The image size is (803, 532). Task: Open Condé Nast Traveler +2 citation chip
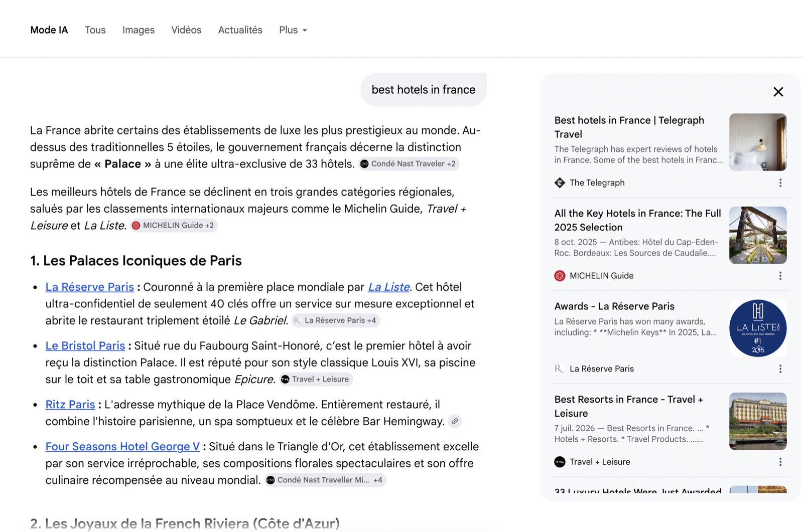(x=409, y=164)
